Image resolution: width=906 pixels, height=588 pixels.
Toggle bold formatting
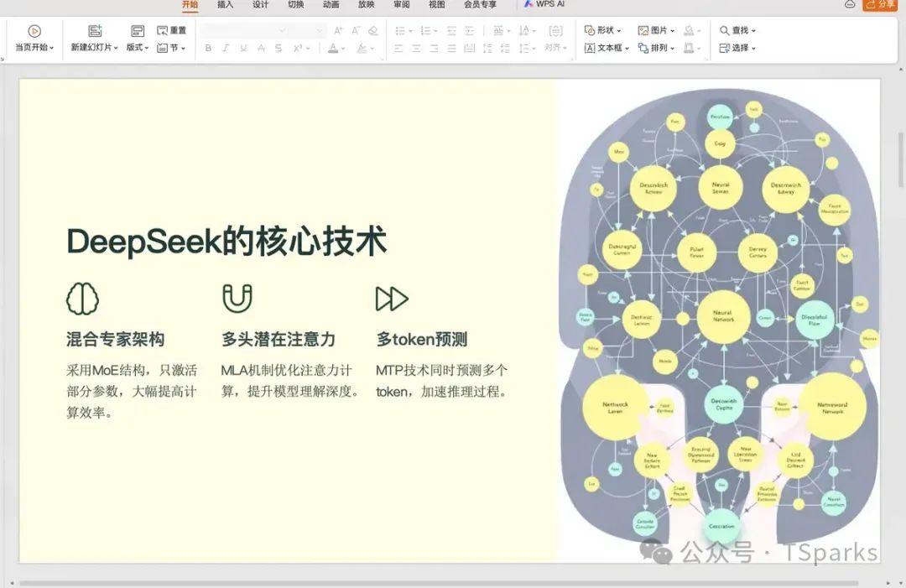click(208, 48)
